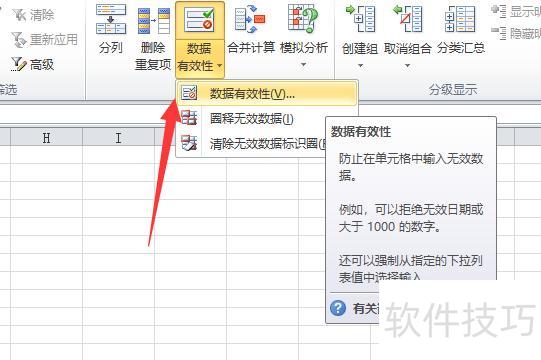Click the help question mark icon in tooltip
This screenshot has width=541, height=360.
(338, 308)
